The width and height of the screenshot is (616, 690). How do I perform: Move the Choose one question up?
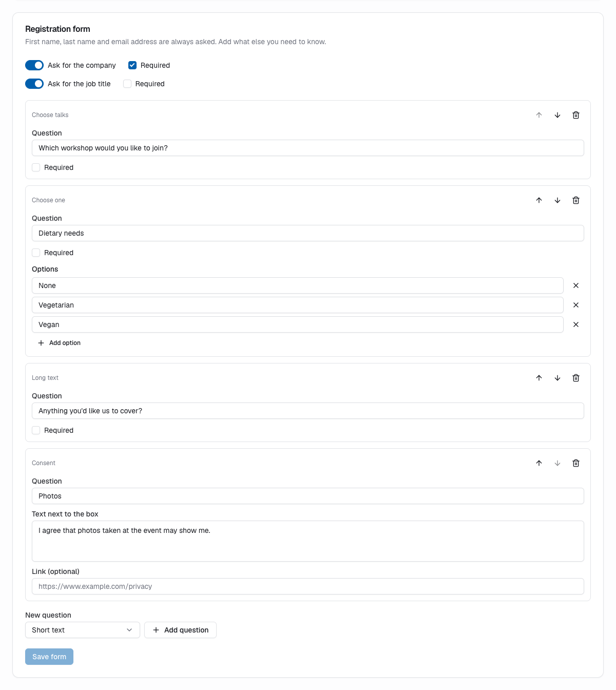pyautogui.click(x=539, y=200)
